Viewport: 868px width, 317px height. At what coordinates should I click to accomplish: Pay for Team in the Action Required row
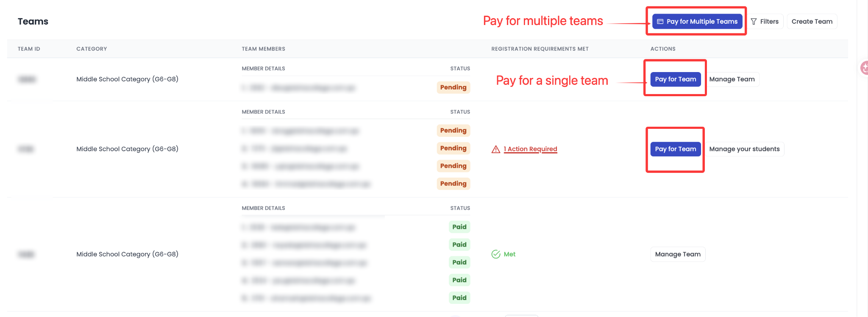[x=676, y=149]
